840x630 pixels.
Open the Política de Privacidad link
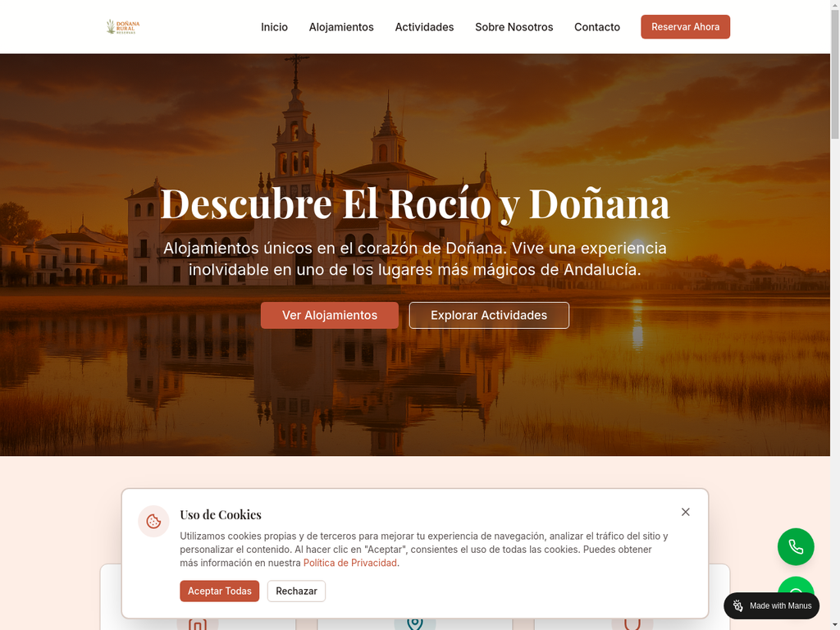click(x=350, y=563)
